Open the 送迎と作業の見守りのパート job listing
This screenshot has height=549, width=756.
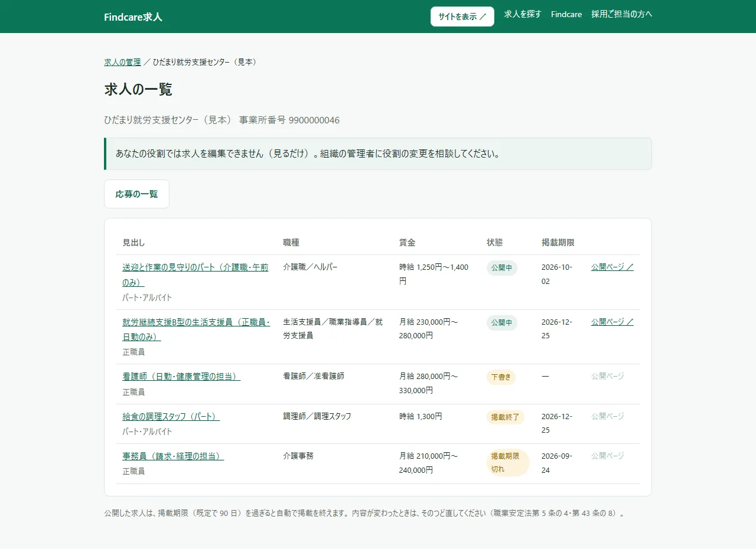coord(195,274)
